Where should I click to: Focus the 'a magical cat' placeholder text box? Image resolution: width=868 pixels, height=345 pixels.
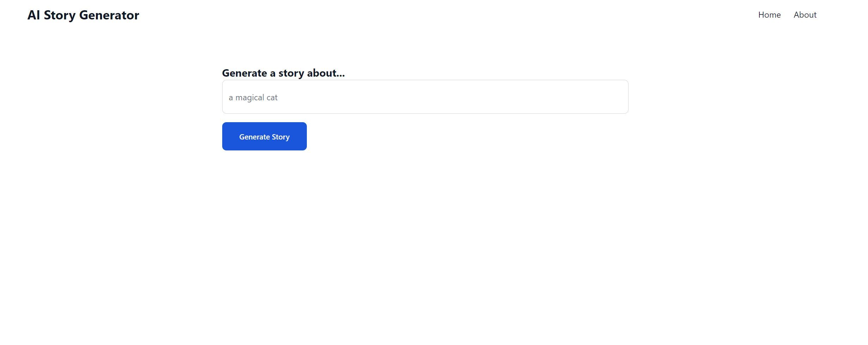click(x=425, y=97)
